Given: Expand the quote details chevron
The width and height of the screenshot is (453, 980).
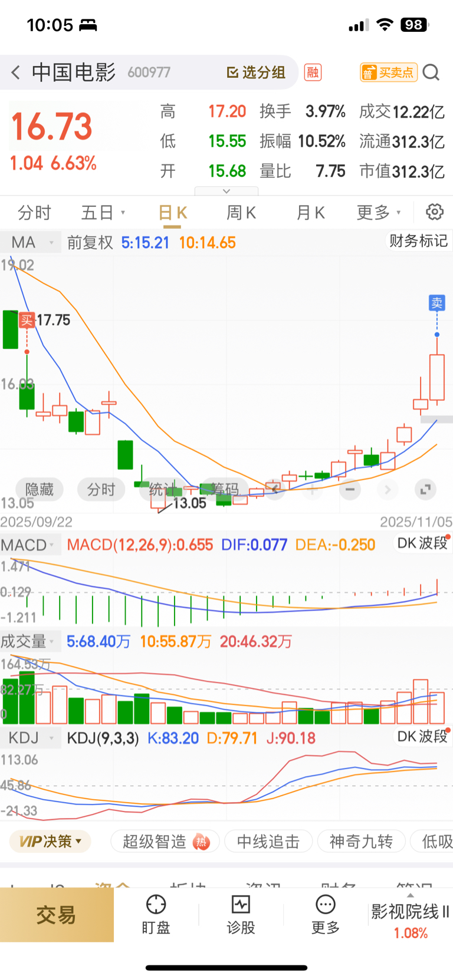Looking at the screenshot, I should point(226,191).
